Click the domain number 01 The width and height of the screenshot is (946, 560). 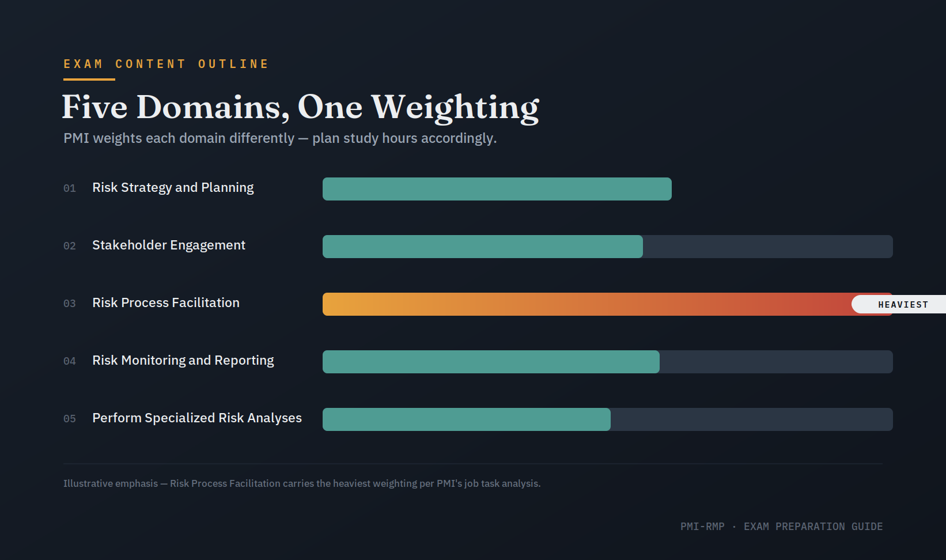tap(70, 188)
